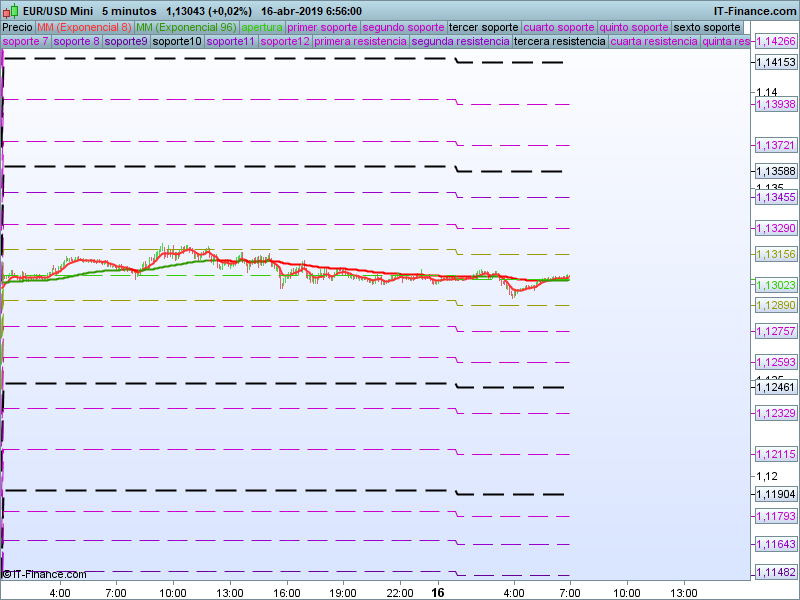This screenshot has width=800, height=600.
Task: Click the day 16 marker on time axis
Action: coord(437,592)
